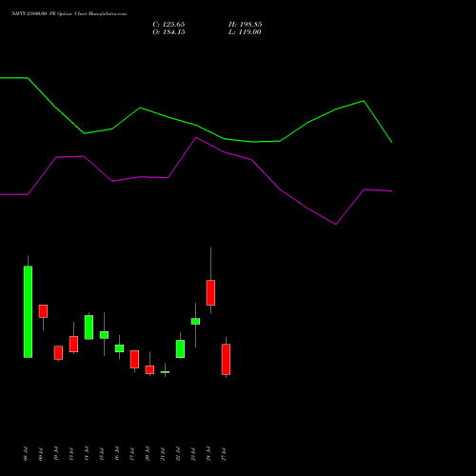Select the red candlestick above 24 Jul
The height and width of the screenshot is (476, 476).
point(210,292)
